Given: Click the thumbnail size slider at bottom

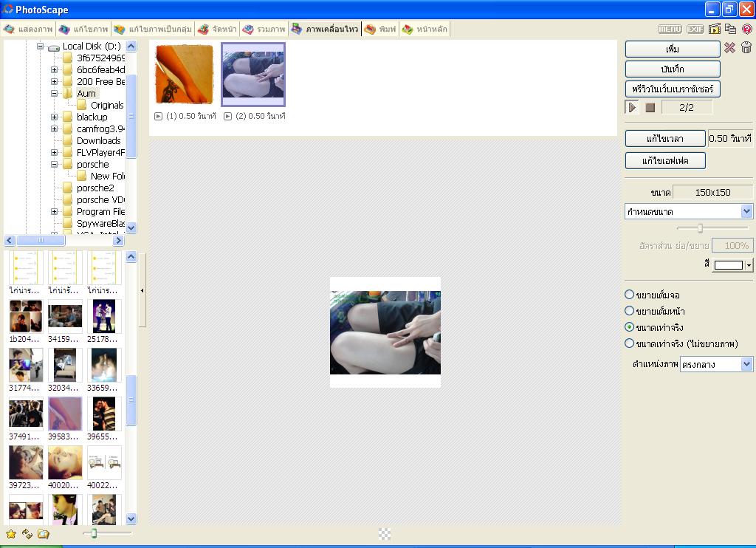Looking at the screenshot, I should (94, 533).
